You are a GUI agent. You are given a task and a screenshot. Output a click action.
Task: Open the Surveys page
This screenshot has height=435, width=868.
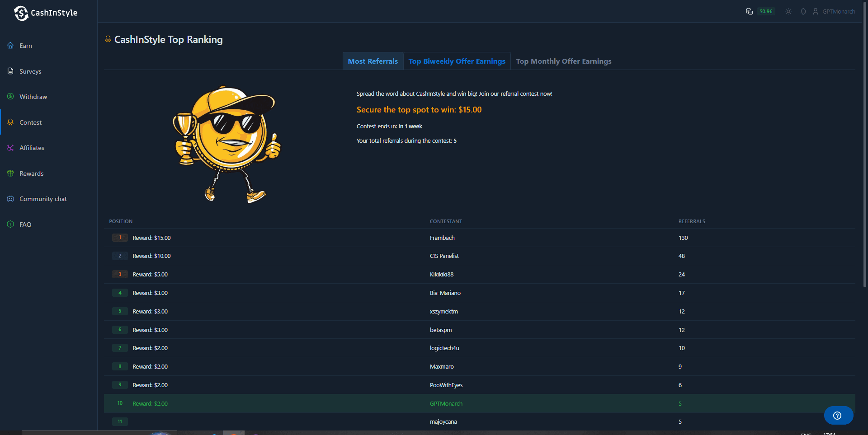pos(30,71)
